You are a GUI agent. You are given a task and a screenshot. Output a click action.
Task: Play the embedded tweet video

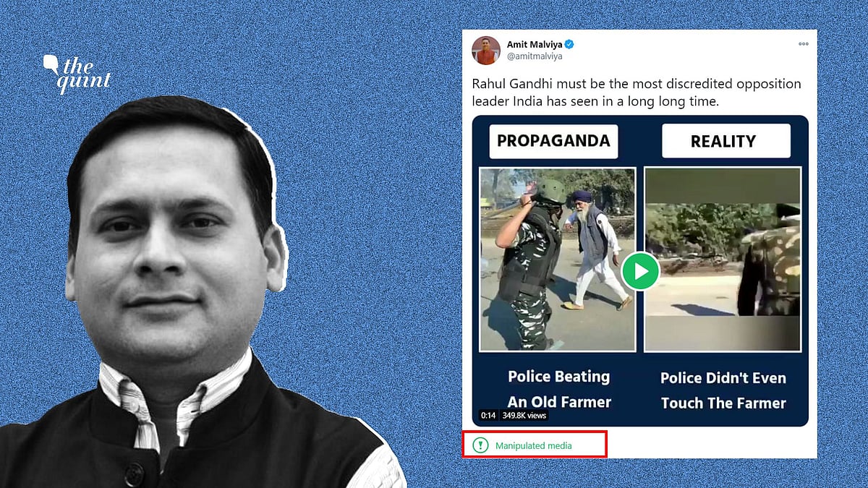[640, 271]
